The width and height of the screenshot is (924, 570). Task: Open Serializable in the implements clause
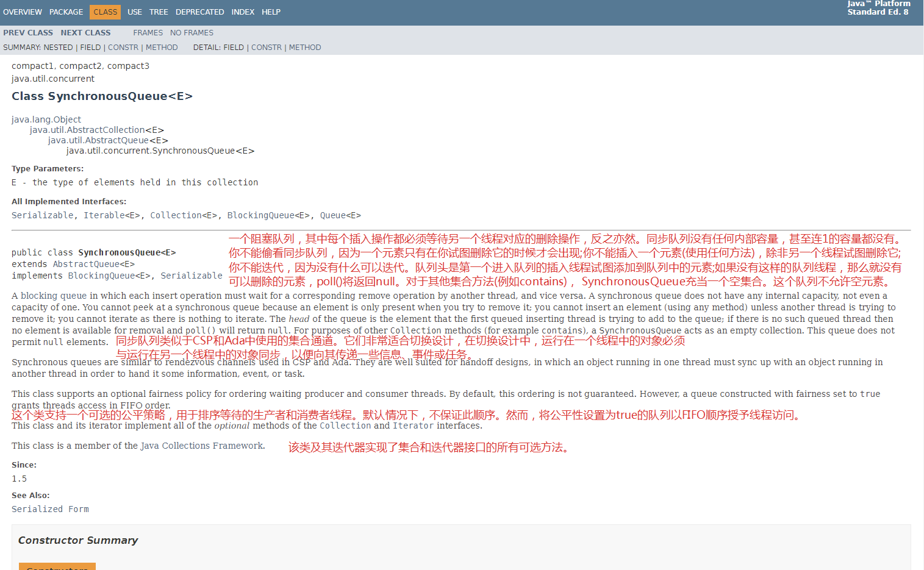pyautogui.click(x=192, y=276)
